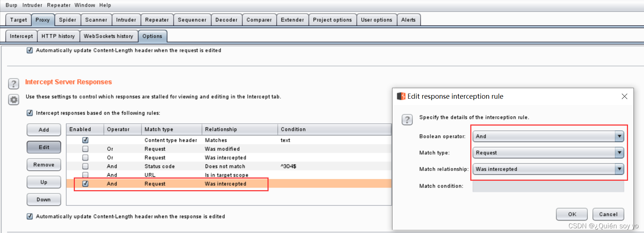Open the Help menu
Screen dimensions: 644x233
(x=105, y=5)
